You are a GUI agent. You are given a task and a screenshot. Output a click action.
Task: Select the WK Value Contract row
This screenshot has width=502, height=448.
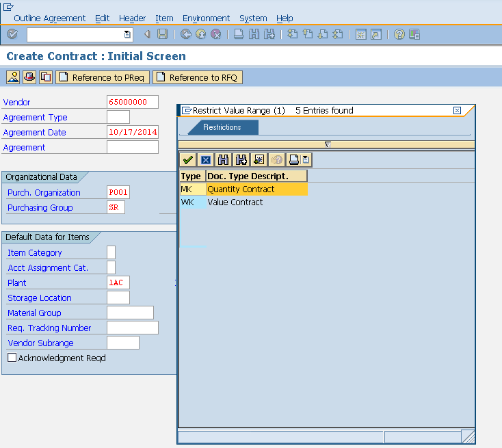click(243, 202)
